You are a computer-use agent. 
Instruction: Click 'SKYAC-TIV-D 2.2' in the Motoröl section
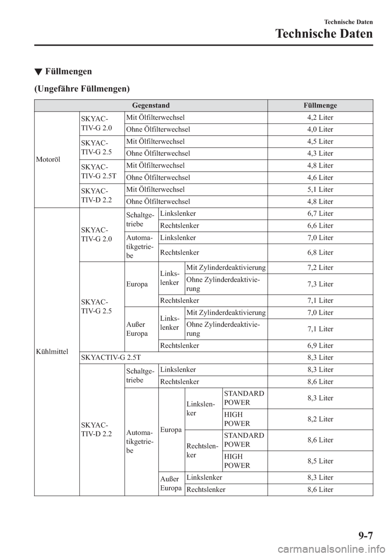pyautogui.click(x=96, y=196)
